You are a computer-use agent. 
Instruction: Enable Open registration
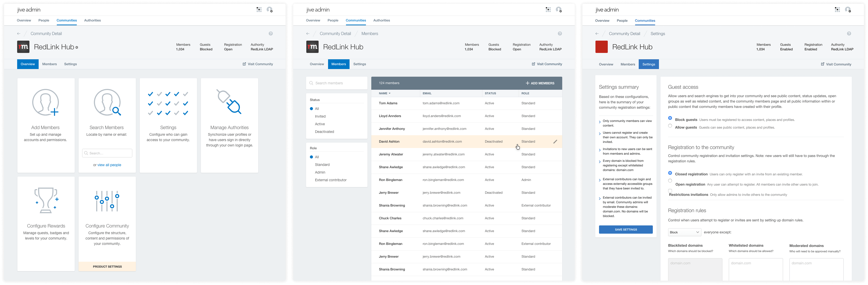point(670,181)
